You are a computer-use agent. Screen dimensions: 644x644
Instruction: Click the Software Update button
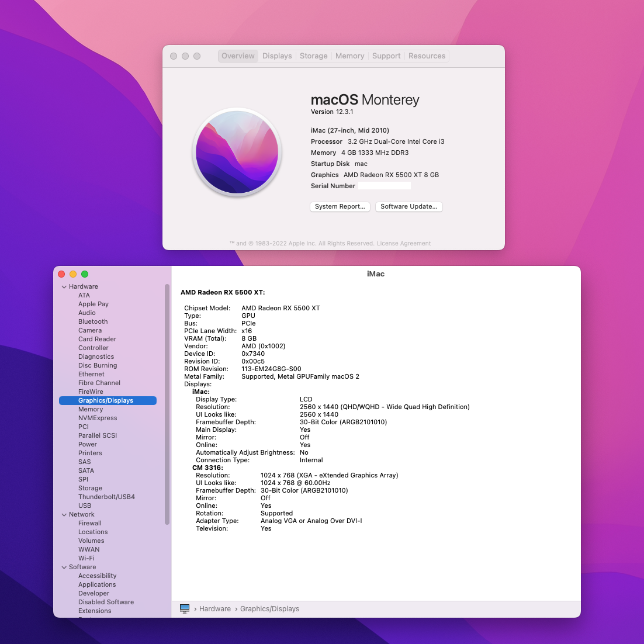(x=408, y=207)
